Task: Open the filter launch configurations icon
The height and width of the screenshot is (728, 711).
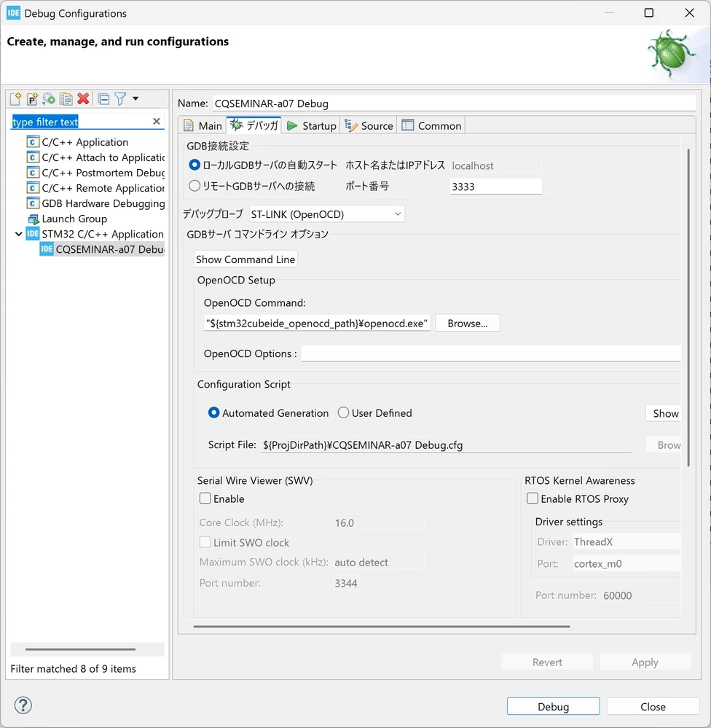Action: [120, 98]
